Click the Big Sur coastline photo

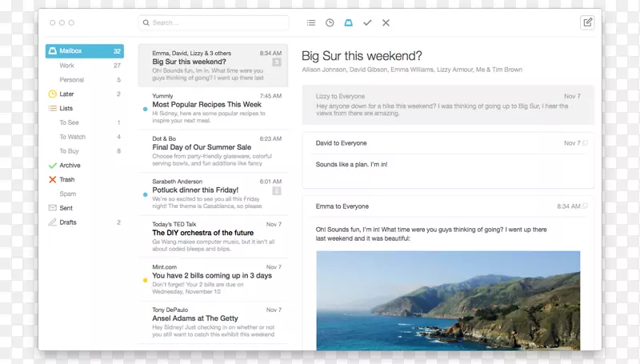[447, 299]
